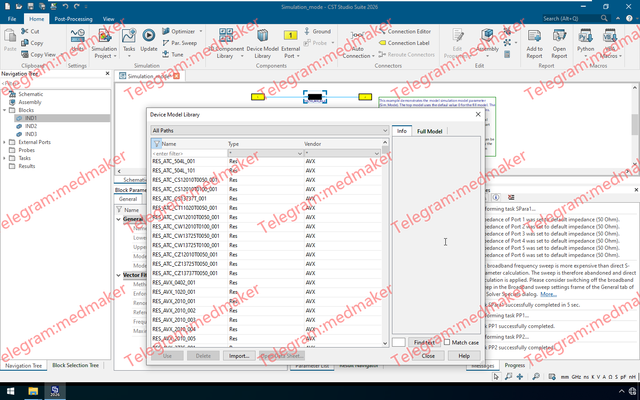Click the Copy icon in Clipboard
Viewport: 640px width, 400px height.
pyautogui.click(x=25, y=42)
